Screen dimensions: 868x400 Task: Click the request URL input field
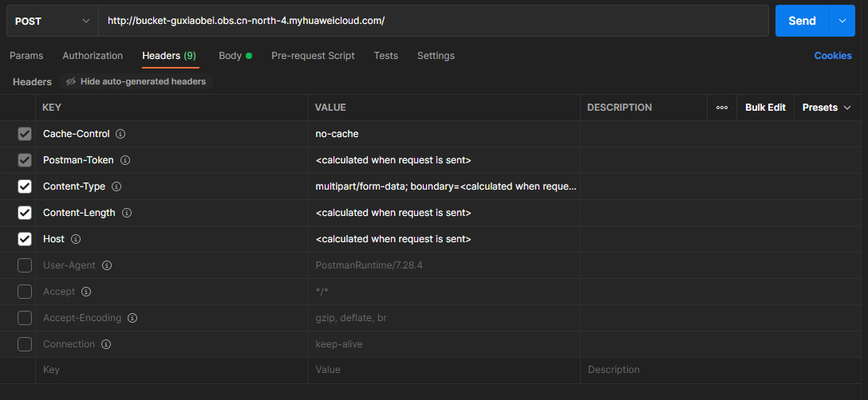pyautogui.click(x=431, y=21)
